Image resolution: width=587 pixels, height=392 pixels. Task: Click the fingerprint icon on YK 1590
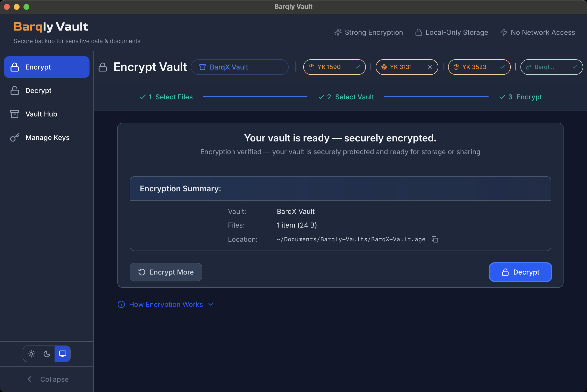point(311,67)
